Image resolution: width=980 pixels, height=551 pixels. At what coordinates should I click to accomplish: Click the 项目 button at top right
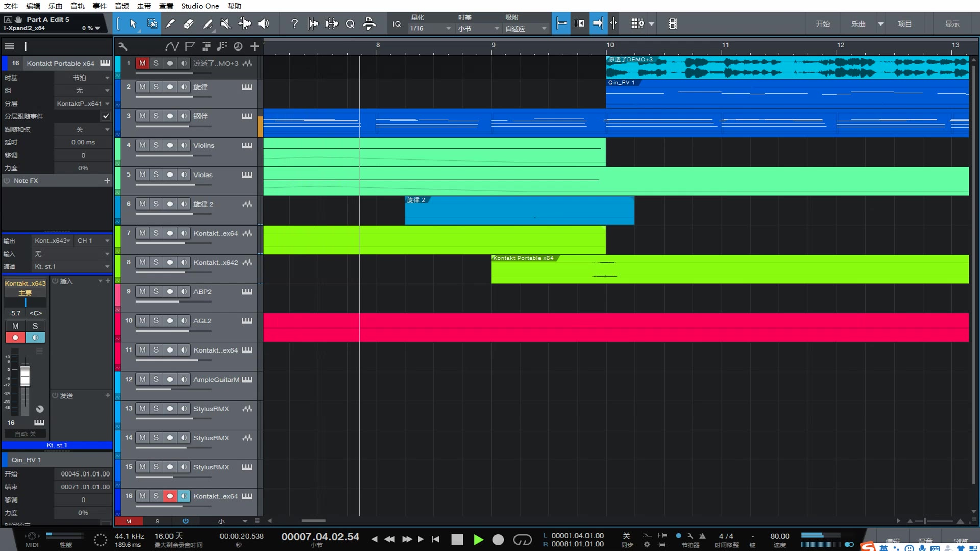(x=904, y=23)
